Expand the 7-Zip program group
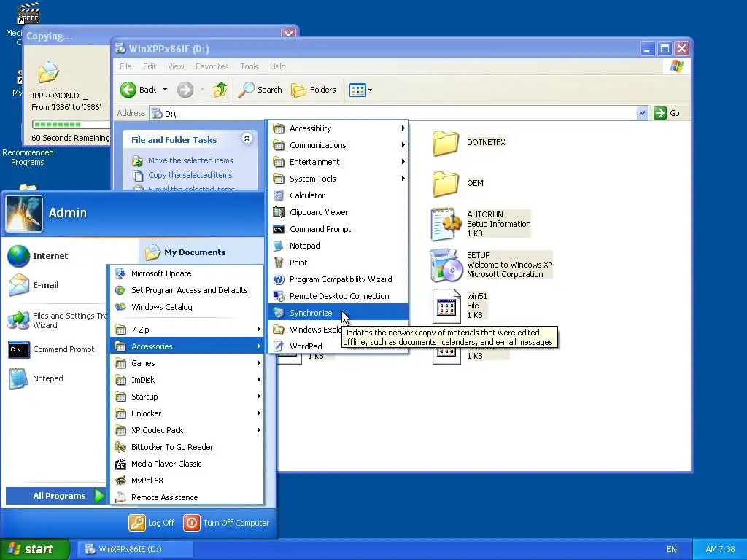This screenshot has height=560, width=747. pos(187,330)
